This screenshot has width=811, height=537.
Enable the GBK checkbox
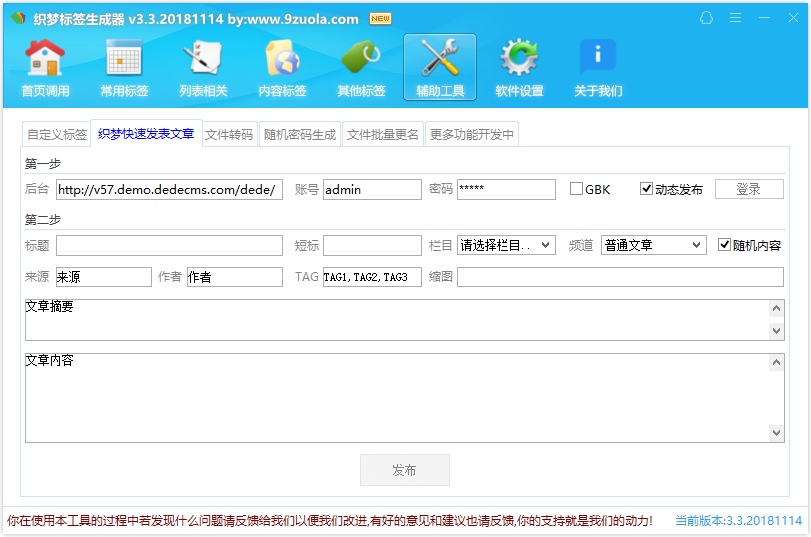coord(576,189)
